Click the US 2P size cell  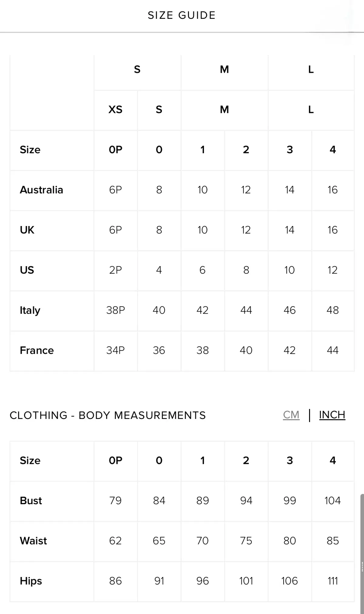tap(115, 270)
